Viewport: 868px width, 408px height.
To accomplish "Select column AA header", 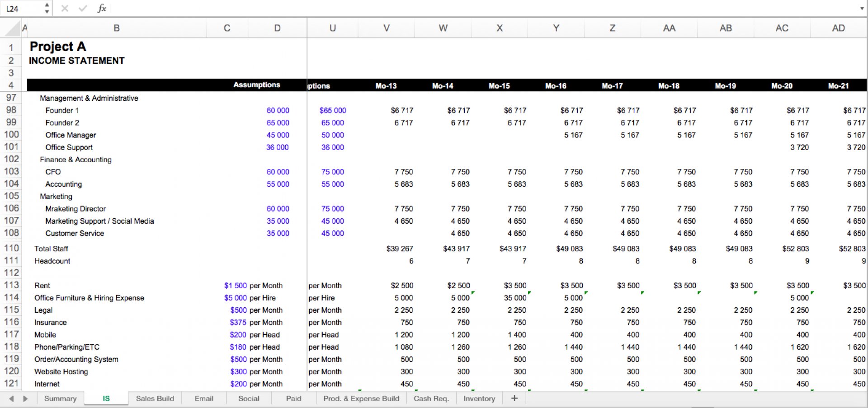I will [x=669, y=28].
